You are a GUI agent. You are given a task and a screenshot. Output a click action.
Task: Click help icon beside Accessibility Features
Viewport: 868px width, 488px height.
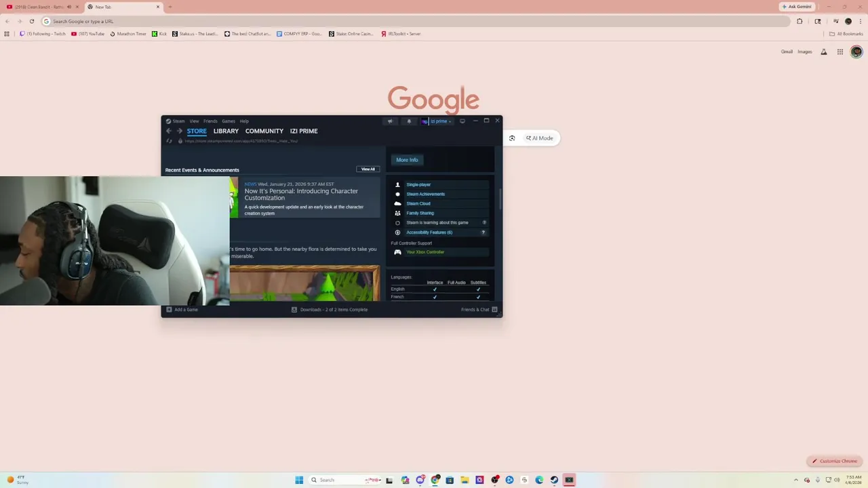pyautogui.click(x=484, y=232)
